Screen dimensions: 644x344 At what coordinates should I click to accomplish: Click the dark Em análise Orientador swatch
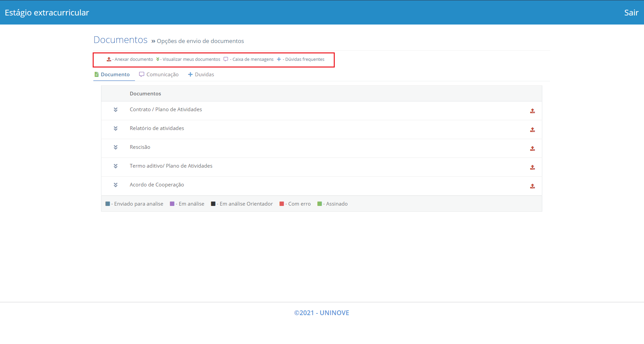point(213,204)
